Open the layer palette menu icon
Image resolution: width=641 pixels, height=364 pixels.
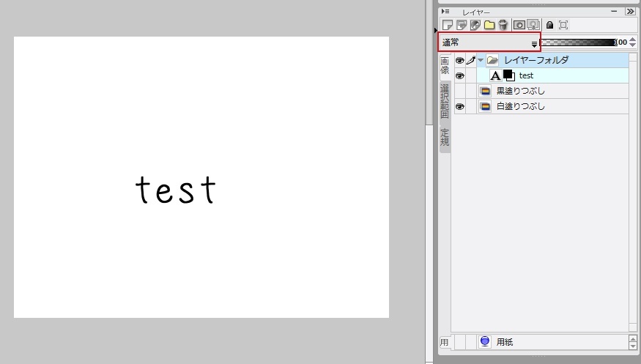point(445,12)
